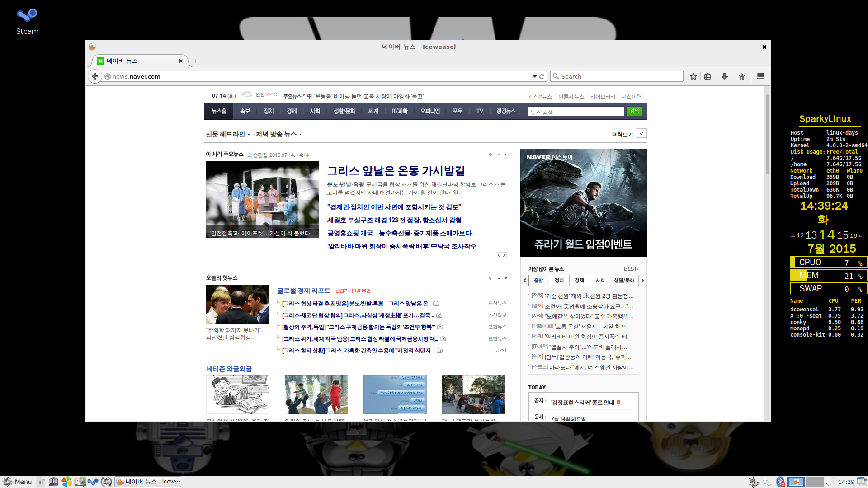Viewport: 868px width, 488px height.
Task: Click the red notice icon after 감정표현스티커 종료 안내
Action: (x=618, y=402)
